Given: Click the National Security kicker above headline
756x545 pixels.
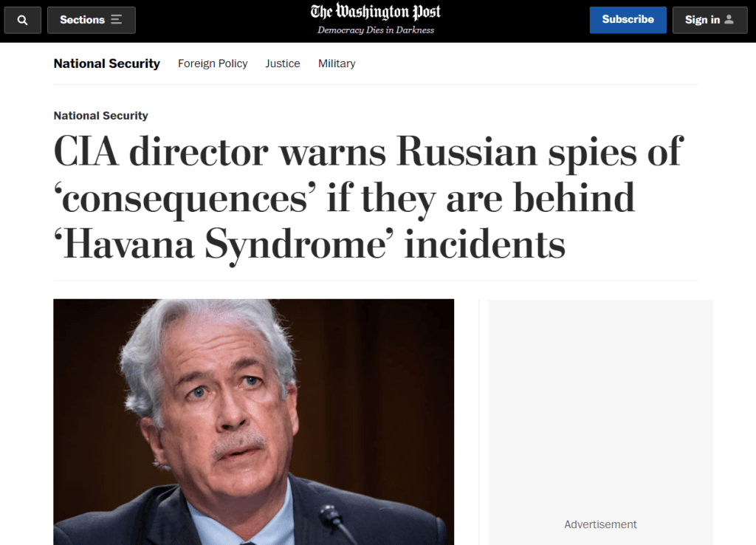Looking at the screenshot, I should click(x=100, y=116).
